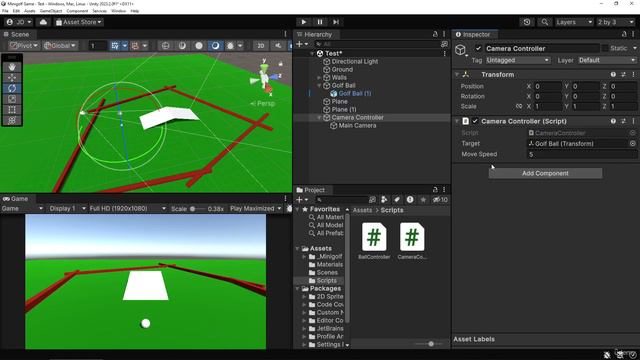Collapse the Golf Ball hierarchy item
640x360 pixels.
click(x=319, y=86)
